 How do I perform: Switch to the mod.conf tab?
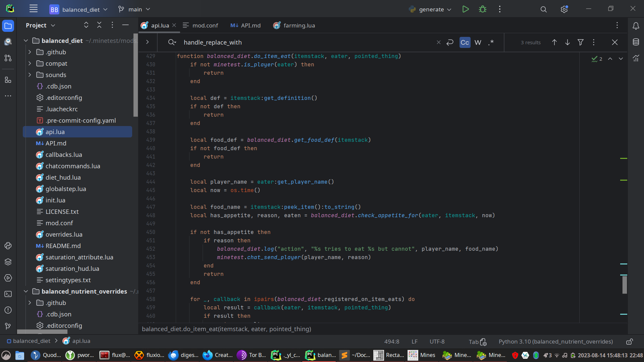point(201,25)
